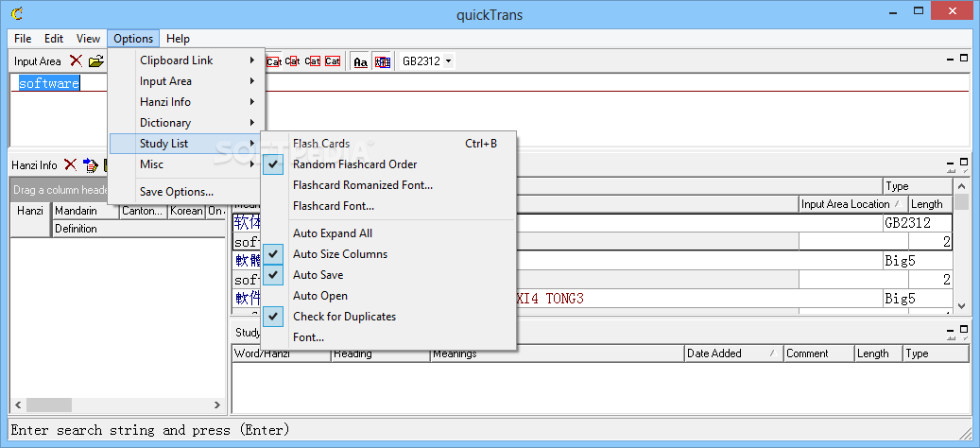Expand the Misc submenu
This screenshot has height=448, width=980.
[x=186, y=164]
